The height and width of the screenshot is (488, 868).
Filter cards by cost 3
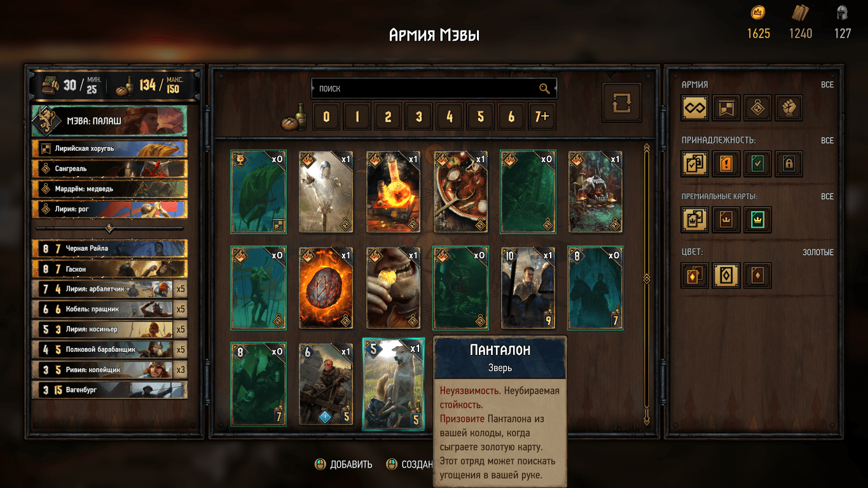(418, 117)
